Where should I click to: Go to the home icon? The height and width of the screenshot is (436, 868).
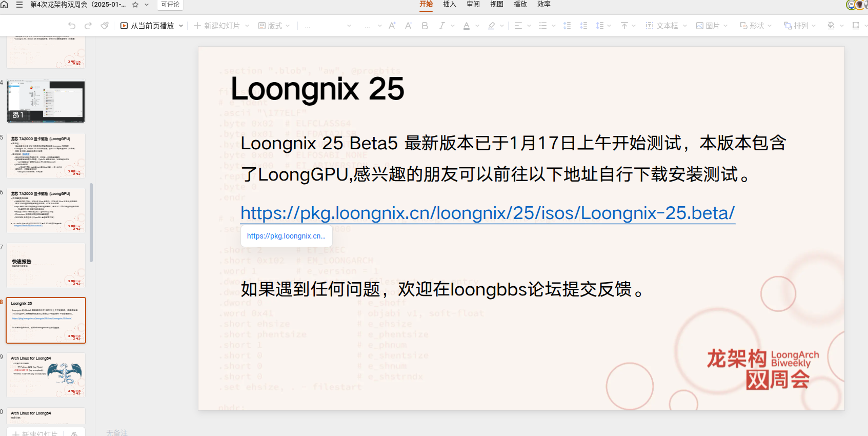coord(5,5)
